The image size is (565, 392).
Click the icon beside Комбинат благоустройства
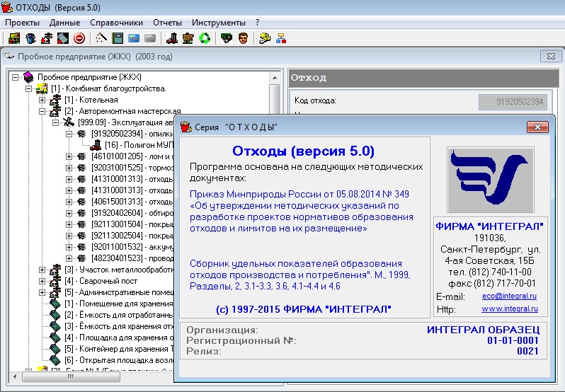coord(42,88)
